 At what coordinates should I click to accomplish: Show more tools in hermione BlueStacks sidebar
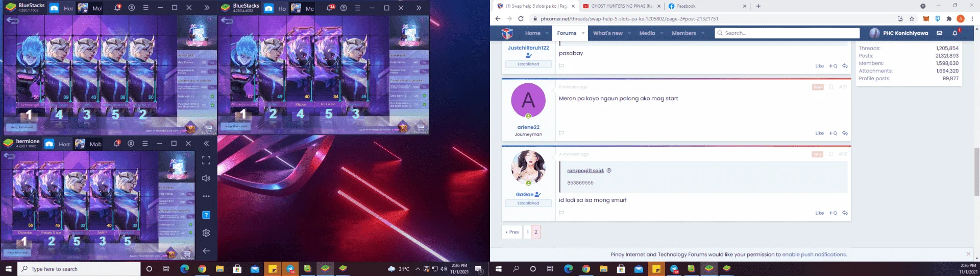[x=206, y=196]
